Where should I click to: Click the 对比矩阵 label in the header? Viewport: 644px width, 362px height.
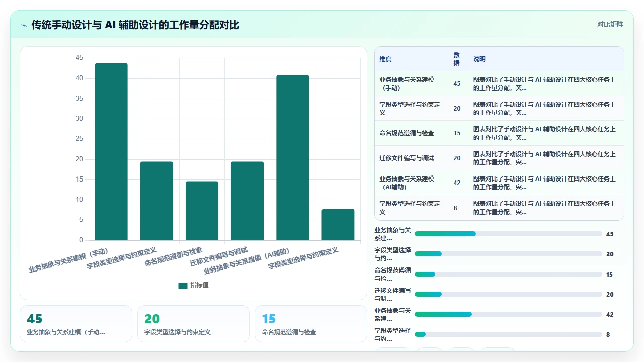coord(610,25)
